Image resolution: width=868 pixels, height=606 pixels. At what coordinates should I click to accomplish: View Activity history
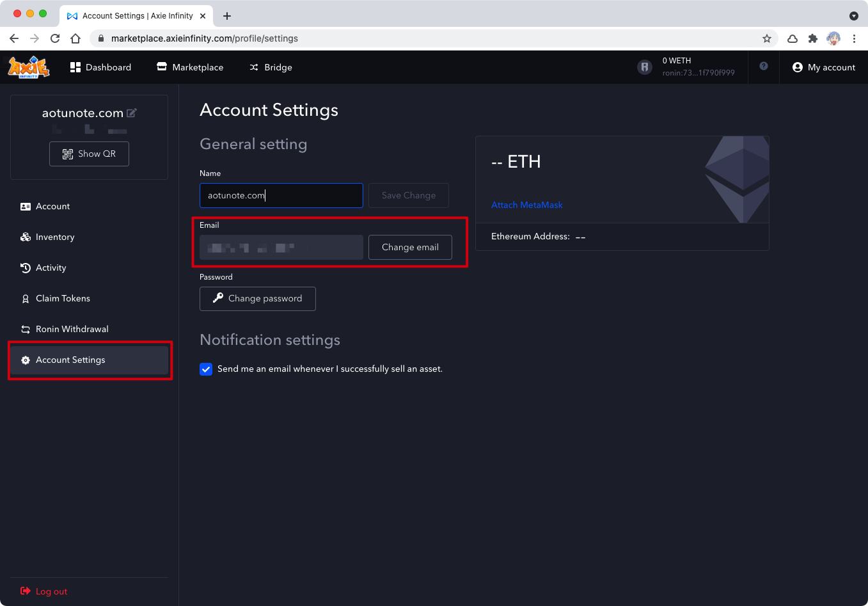[x=89, y=267]
